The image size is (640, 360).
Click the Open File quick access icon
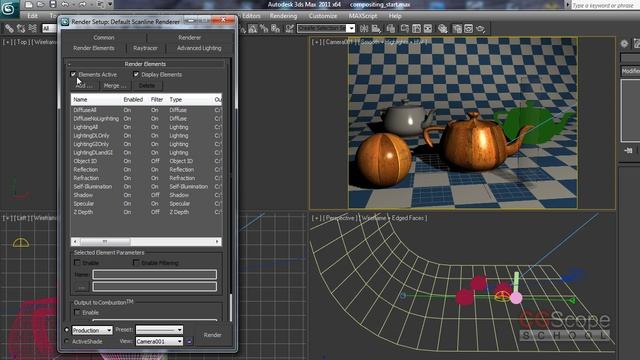pos(41,4)
